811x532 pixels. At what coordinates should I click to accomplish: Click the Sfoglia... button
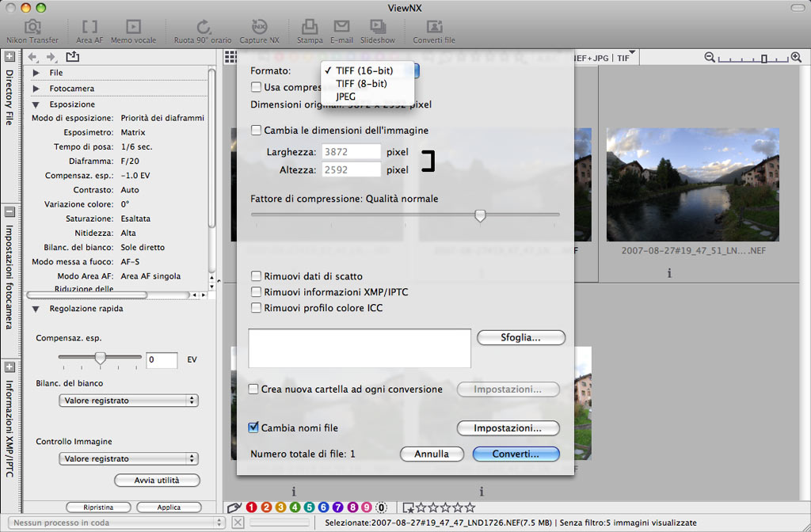click(521, 337)
